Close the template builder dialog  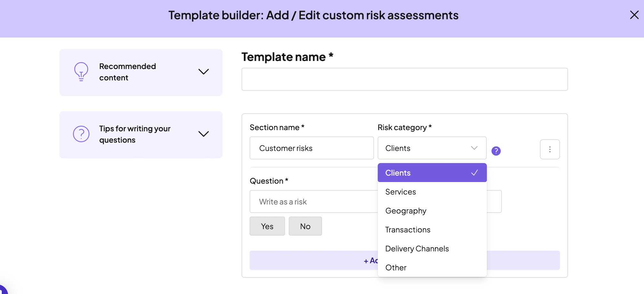tap(634, 15)
